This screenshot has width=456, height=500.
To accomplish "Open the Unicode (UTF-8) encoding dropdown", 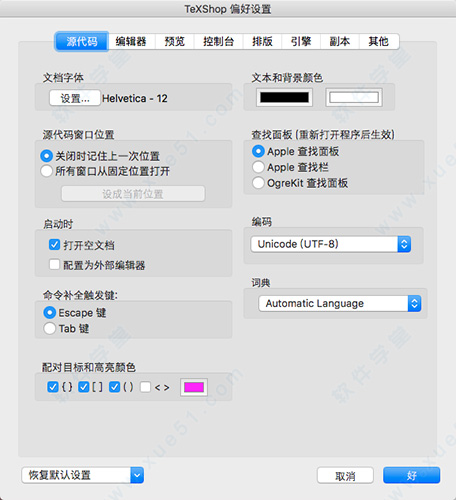I will pos(331,244).
